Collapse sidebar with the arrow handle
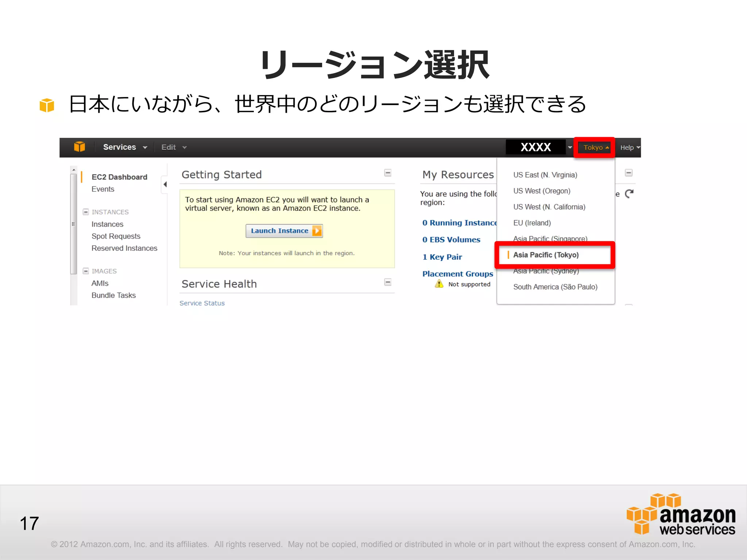 165,184
